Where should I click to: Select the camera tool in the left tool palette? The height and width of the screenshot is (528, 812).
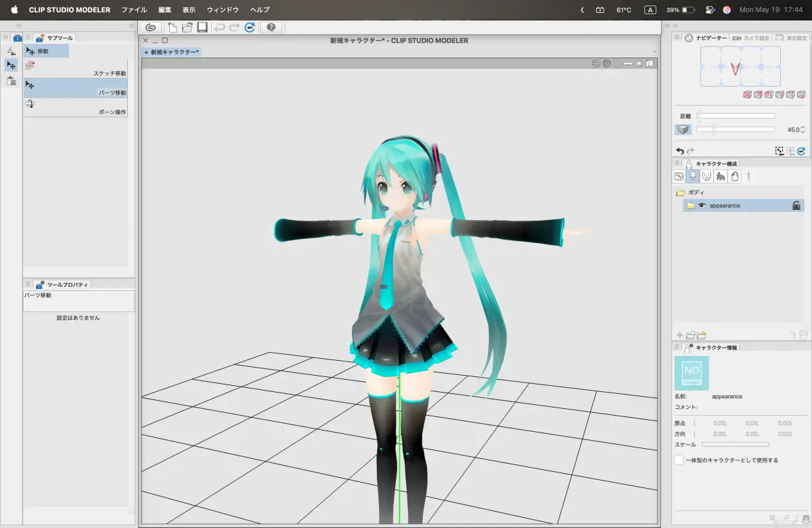(x=12, y=51)
